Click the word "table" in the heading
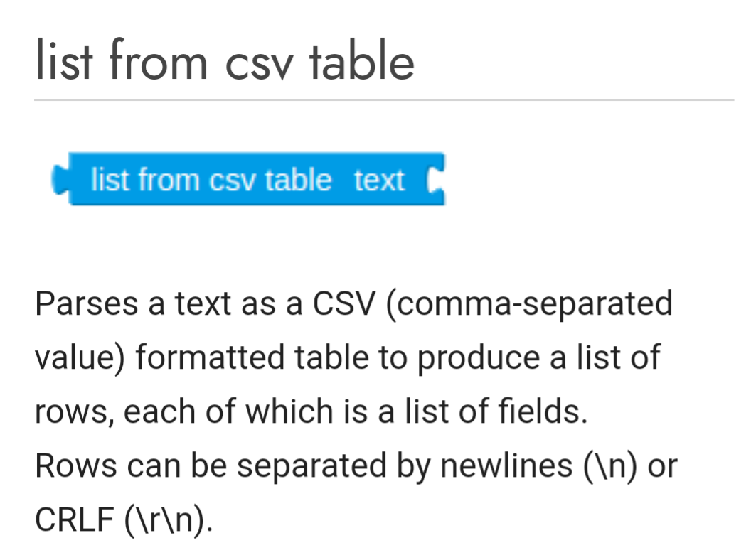 pyautogui.click(x=361, y=62)
